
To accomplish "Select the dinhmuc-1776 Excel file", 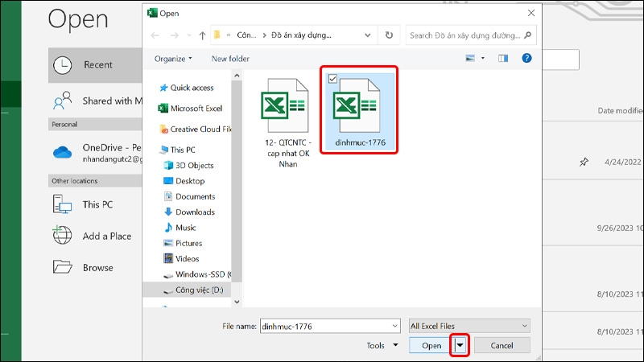I will [x=359, y=111].
